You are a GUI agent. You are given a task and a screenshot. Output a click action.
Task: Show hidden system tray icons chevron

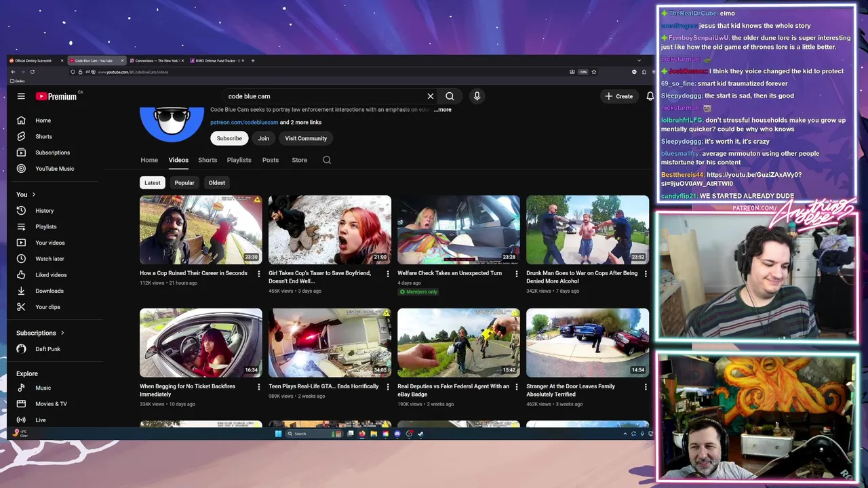pos(625,434)
